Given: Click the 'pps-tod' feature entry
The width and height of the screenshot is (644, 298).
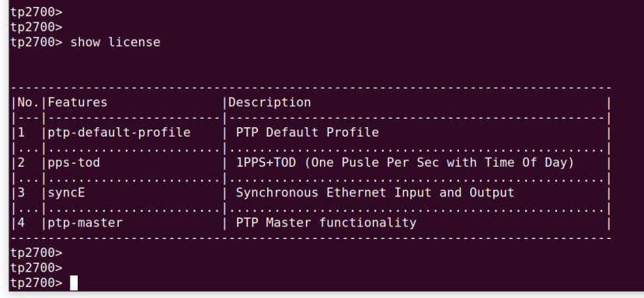Looking at the screenshot, I should pos(74,163).
